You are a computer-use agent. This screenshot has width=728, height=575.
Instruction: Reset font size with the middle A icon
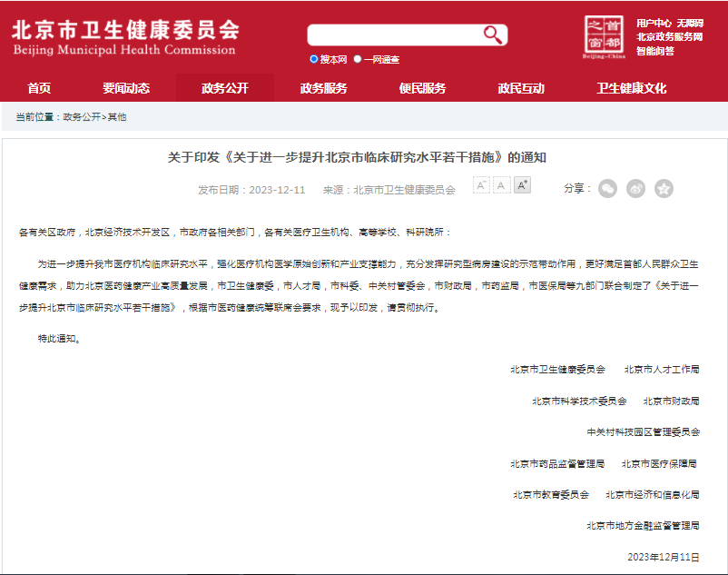[501, 185]
